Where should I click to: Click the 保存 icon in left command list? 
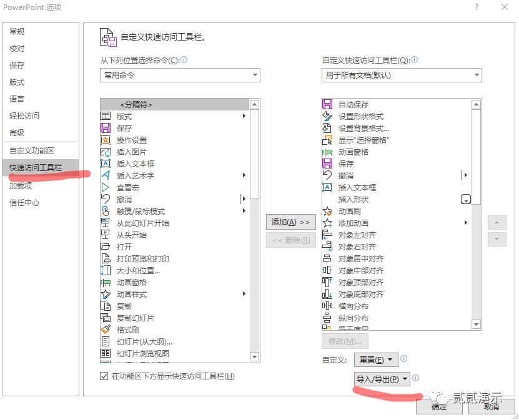pyautogui.click(x=106, y=128)
